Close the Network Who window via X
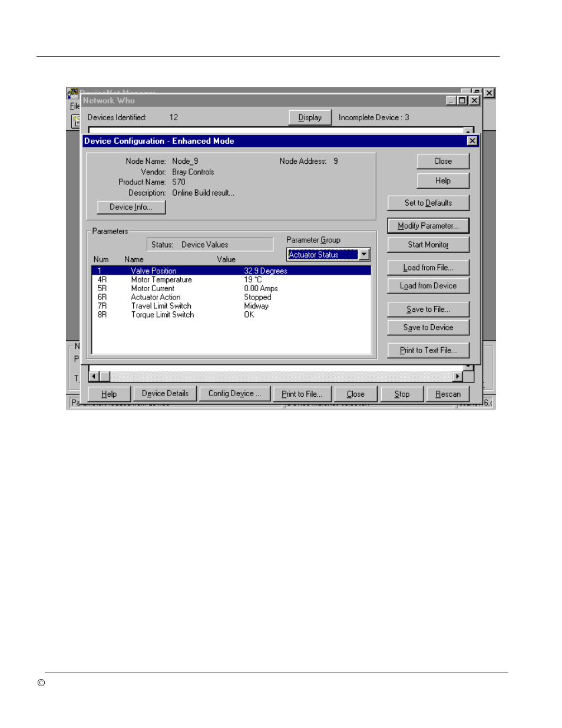Viewport: 562px width, 728px height. [474, 101]
